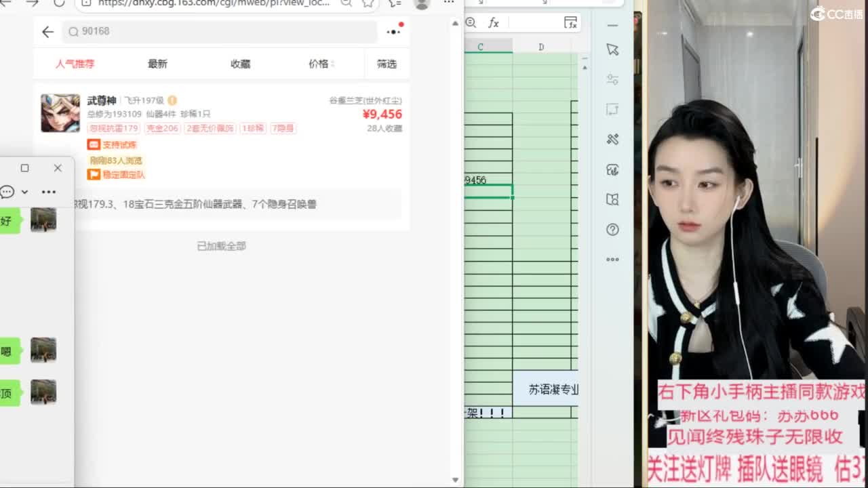This screenshot has width=868, height=488.
Task: Click the spreadsheet cell containing 9456
Action: pos(488,180)
